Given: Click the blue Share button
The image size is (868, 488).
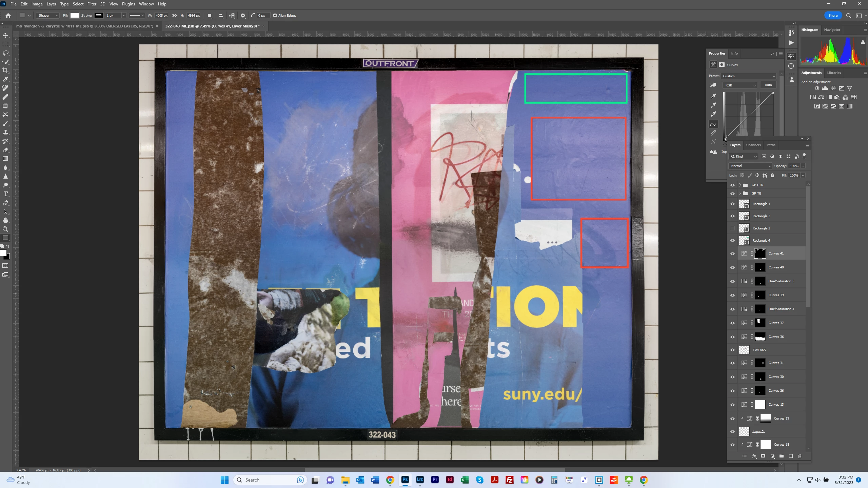Looking at the screenshot, I should click(x=832, y=16).
